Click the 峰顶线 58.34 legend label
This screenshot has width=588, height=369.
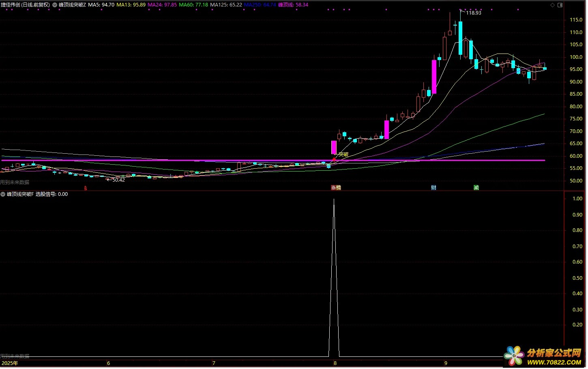click(293, 5)
